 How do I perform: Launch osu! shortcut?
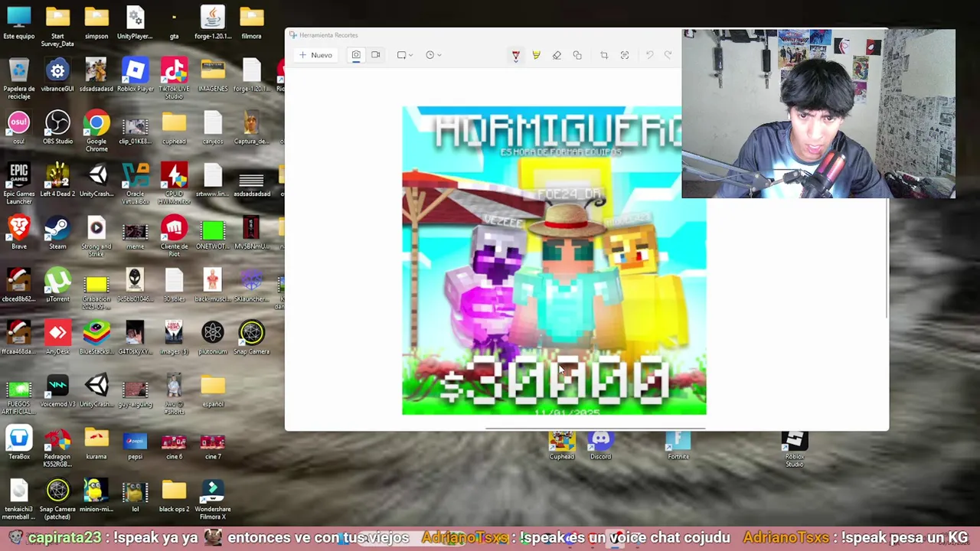[18, 127]
